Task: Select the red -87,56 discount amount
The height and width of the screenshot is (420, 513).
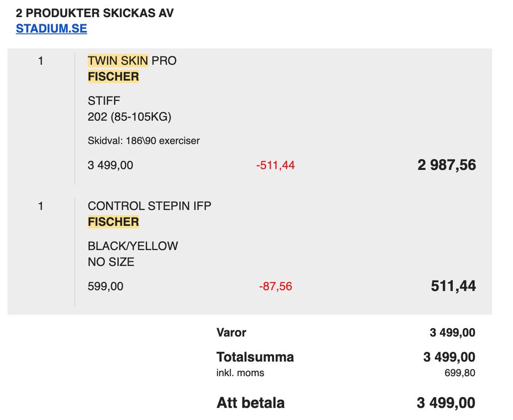Action: pos(275,286)
